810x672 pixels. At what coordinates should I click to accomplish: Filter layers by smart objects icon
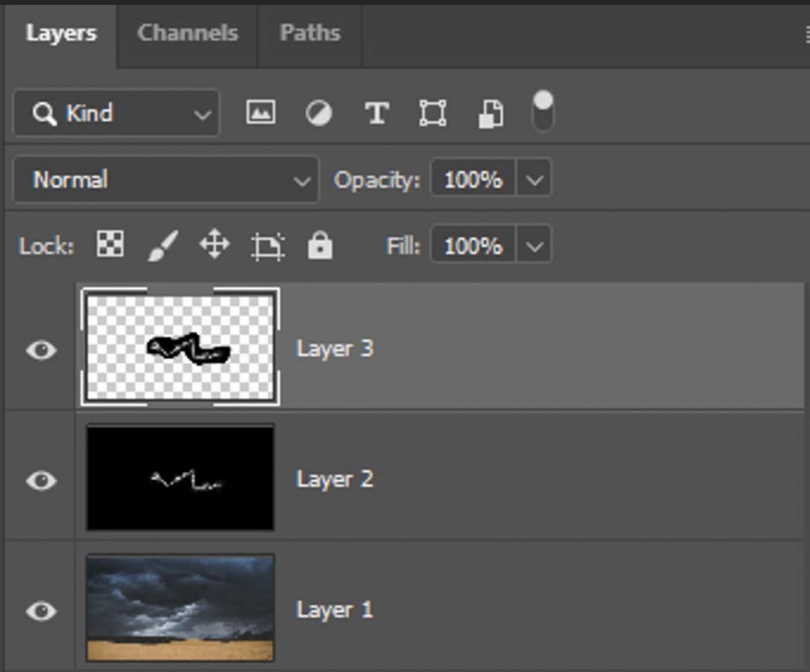coord(492,113)
